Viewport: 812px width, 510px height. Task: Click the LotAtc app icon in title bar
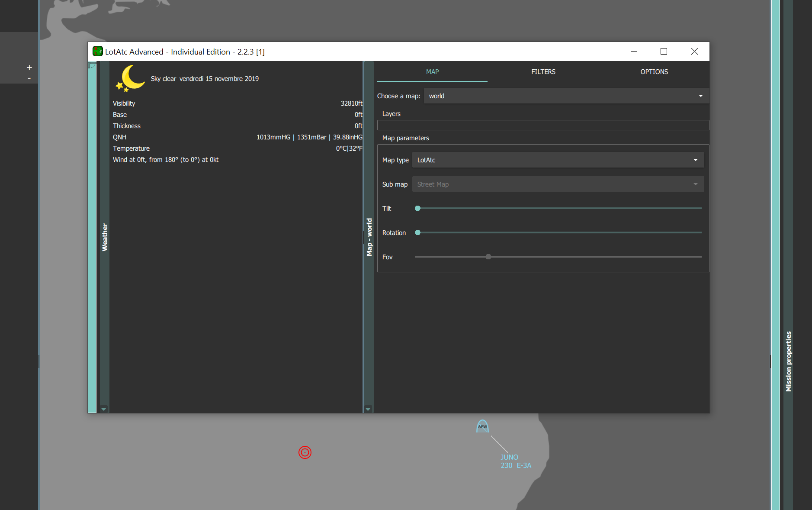[98, 52]
